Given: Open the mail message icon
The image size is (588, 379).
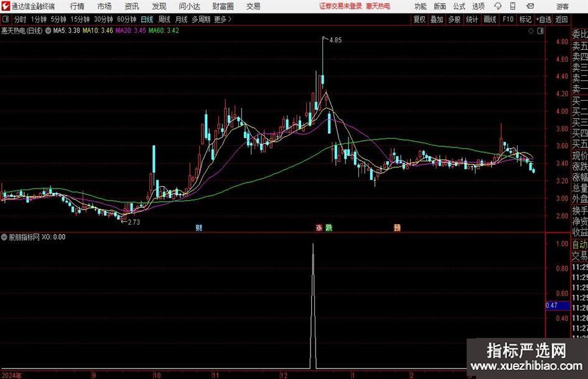Looking at the screenshot, I should tap(530, 6).
